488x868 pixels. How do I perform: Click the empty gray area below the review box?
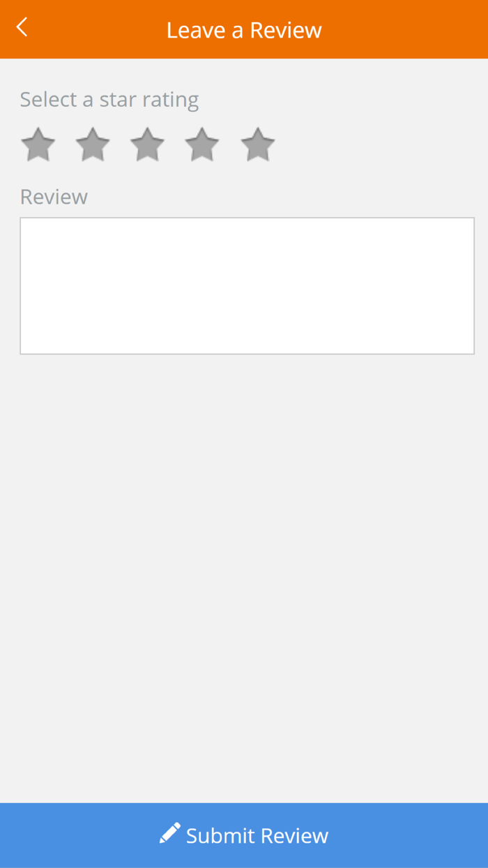[x=244, y=579]
